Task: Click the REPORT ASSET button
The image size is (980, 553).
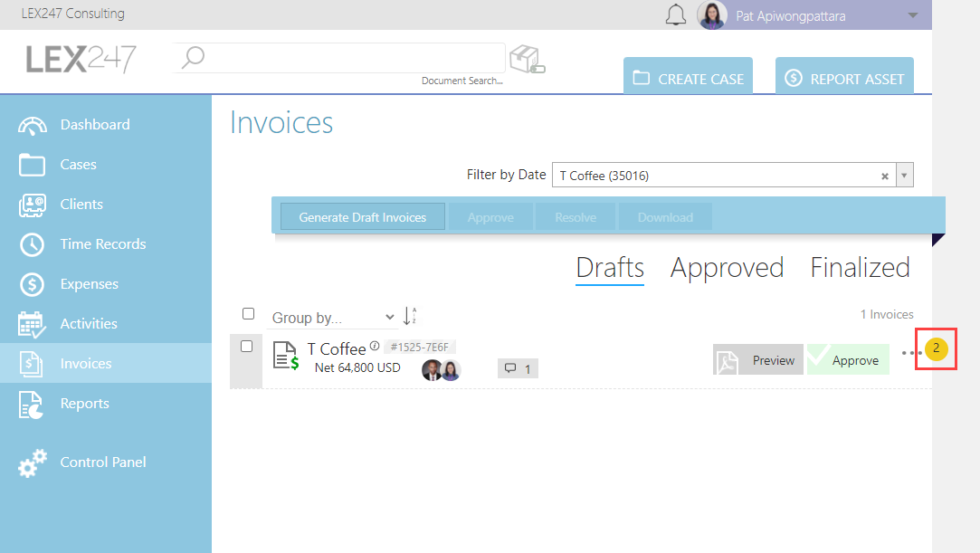Action: [x=844, y=78]
